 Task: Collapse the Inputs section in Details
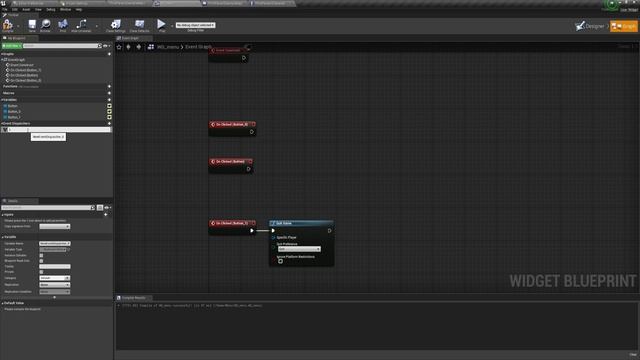pos(2,214)
